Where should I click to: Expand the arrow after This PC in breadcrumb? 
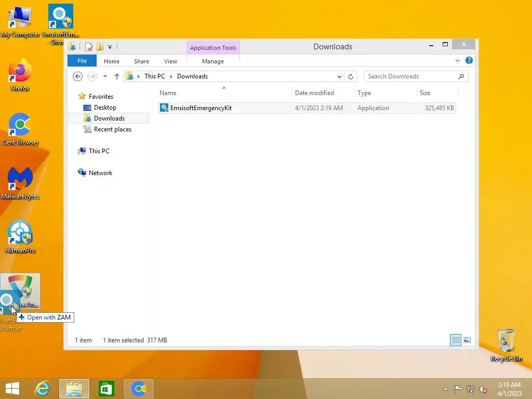tap(171, 76)
